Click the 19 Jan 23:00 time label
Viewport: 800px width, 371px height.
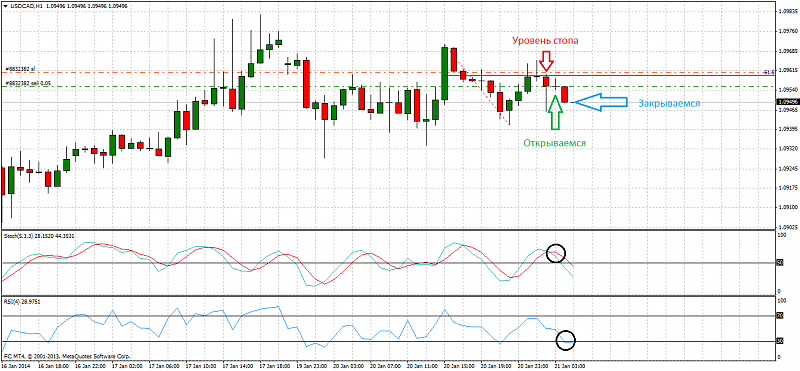(x=311, y=365)
